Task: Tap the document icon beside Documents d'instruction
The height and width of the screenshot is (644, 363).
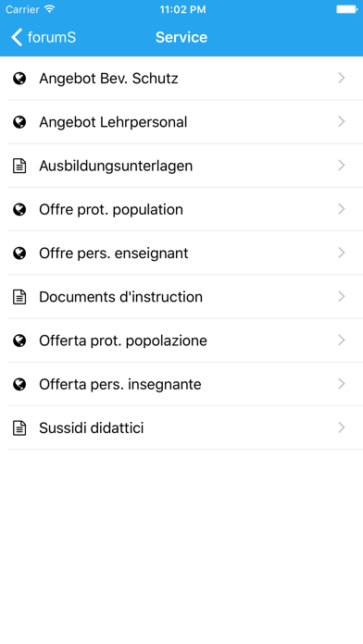Action: tap(19, 296)
